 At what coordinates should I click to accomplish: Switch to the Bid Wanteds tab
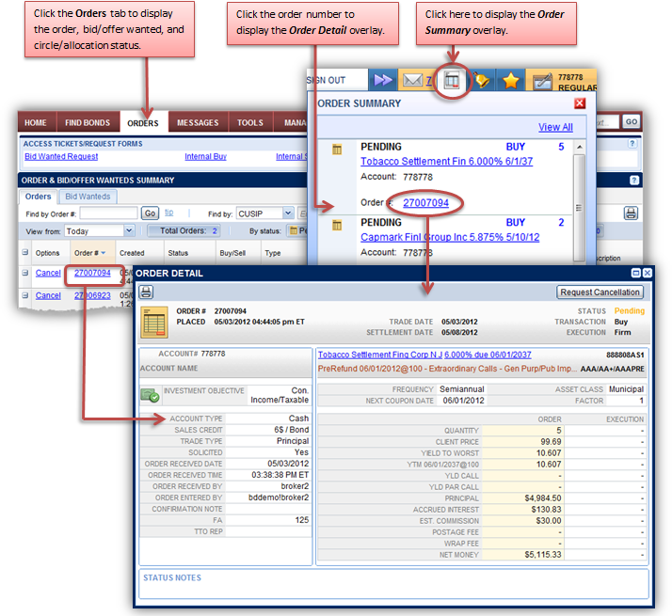coord(88,197)
